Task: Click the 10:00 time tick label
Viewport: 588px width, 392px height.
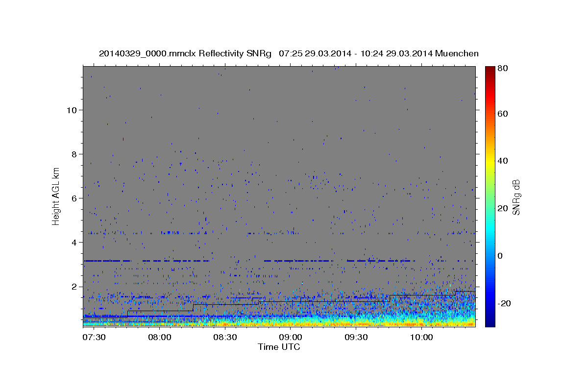Action: [421, 337]
